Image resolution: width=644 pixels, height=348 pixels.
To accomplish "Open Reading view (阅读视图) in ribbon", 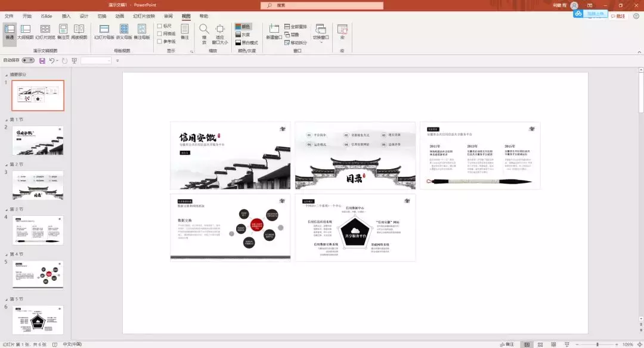I will [x=79, y=32].
